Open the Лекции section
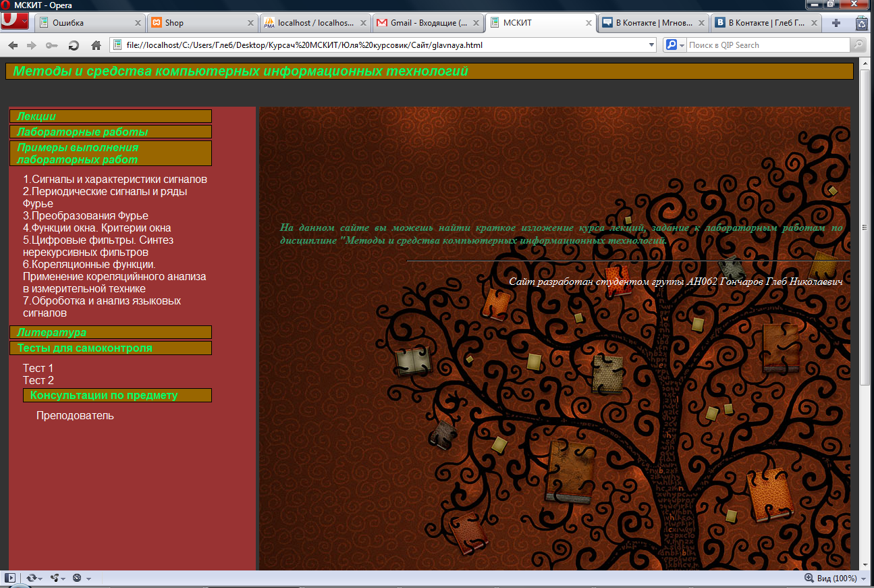The width and height of the screenshot is (874, 588). (111, 116)
